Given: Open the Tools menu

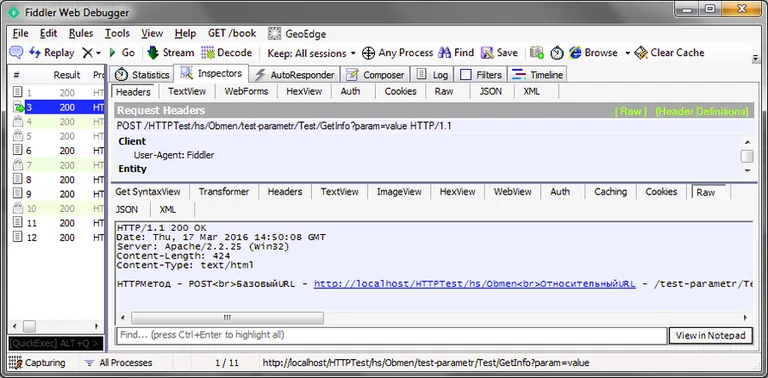Looking at the screenshot, I should pyautogui.click(x=117, y=33).
